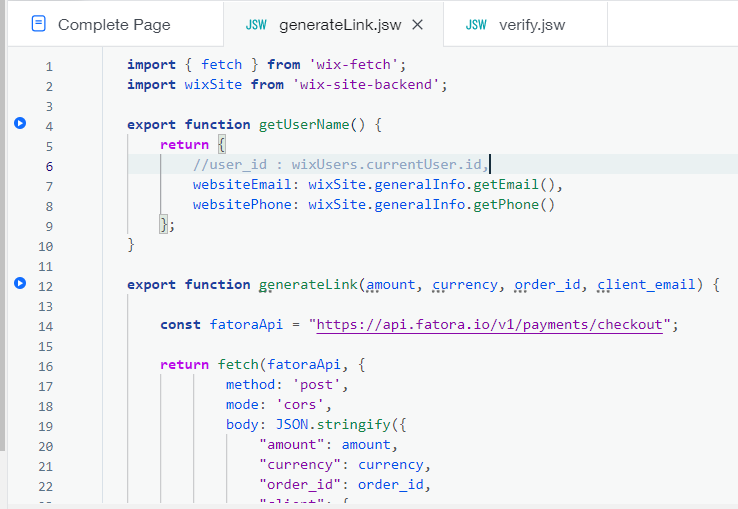Image resolution: width=738 pixels, height=509 pixels.
Task: Click line number 14 in the gutter
Action: pyautogui.click(x=46, y=326)
